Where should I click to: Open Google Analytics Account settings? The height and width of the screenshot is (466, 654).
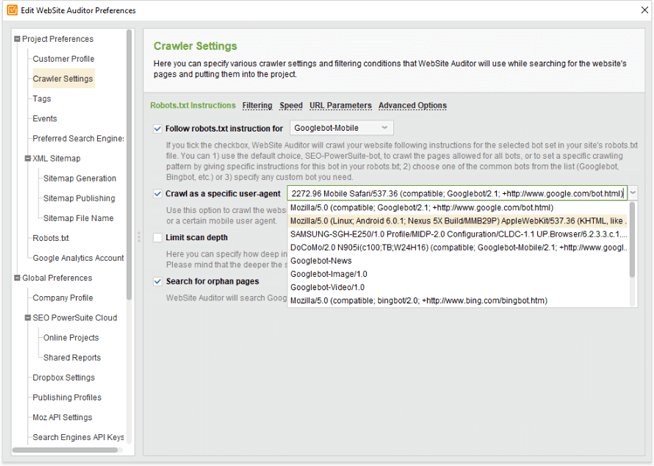pos(78,258)
